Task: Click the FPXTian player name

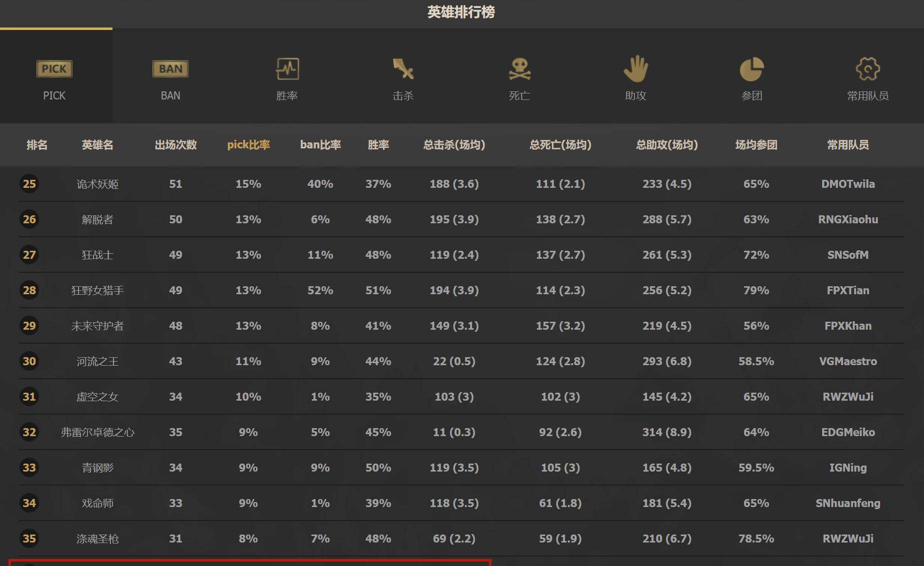Action: click(847, 290)
